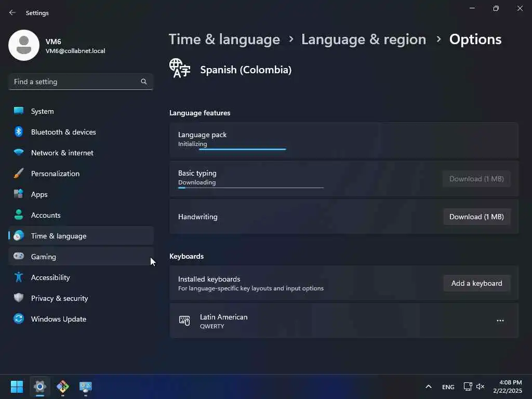The image size is (532, 399).
Task: Click the Windows Update sync icon
Action: pos(19,318)
